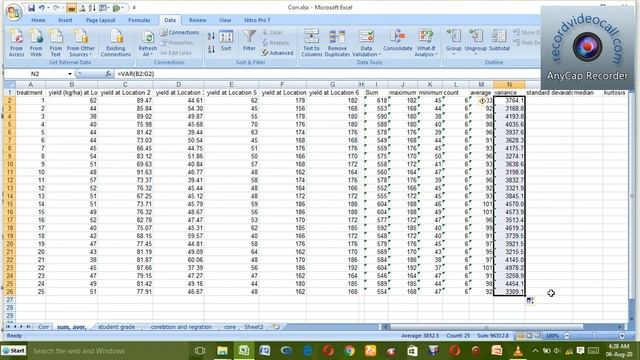640x360 pixels.
Task: Import data From Web
Action: (x=36, y=42)
